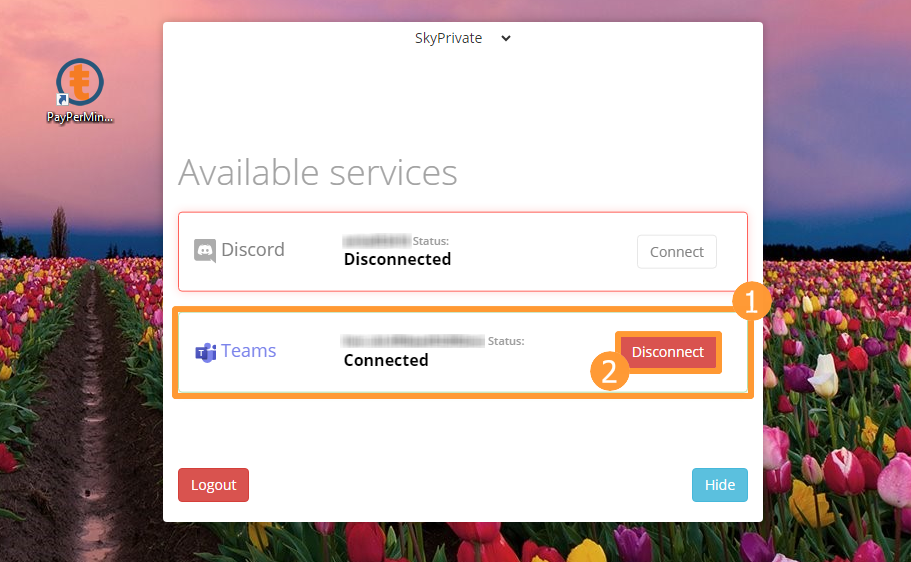Screen dimensions: 911x562
Task: Click the blurred Teams account name
Action: tap(413, 341)
